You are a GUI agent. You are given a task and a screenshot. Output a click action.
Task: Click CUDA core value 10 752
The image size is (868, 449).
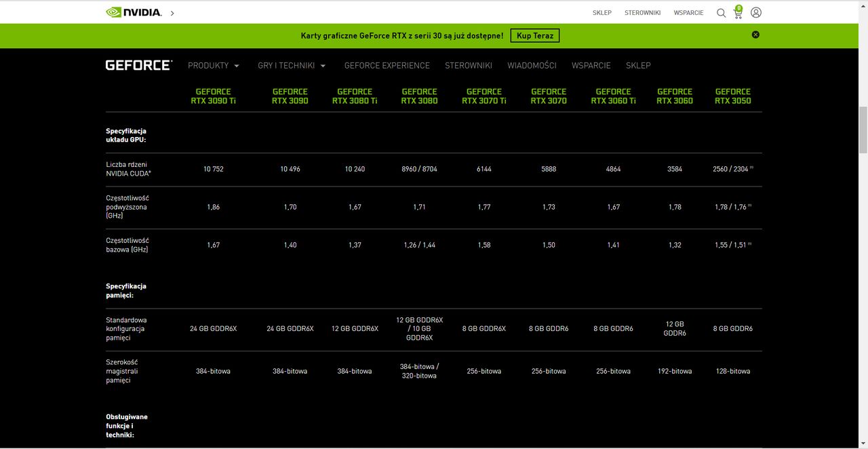click(x=213, y=169)
